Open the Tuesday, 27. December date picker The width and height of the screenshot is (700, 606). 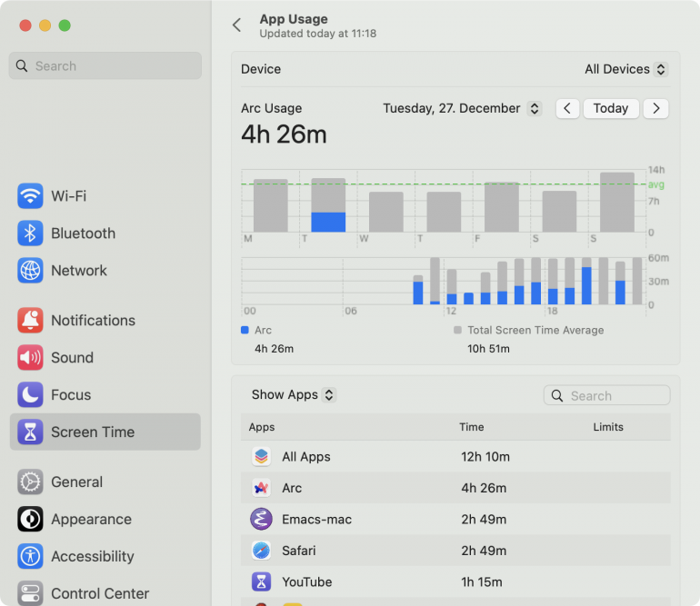click(462, 108)
